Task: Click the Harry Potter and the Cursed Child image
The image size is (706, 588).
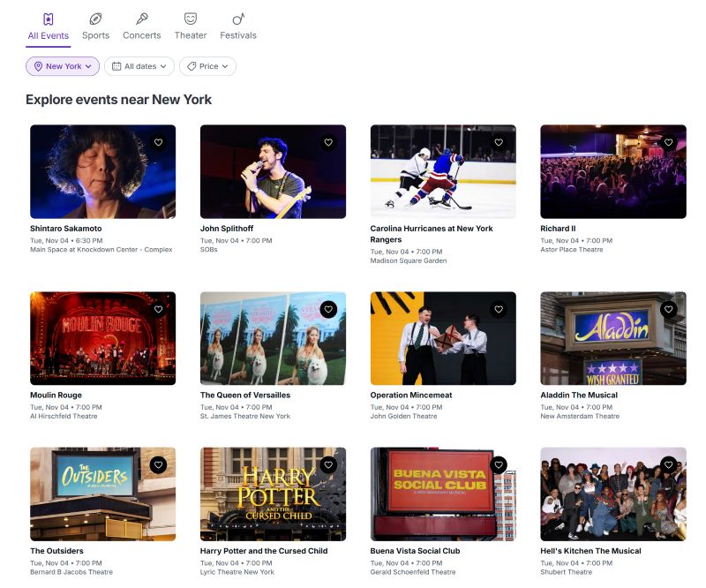Action: (273, 494)
